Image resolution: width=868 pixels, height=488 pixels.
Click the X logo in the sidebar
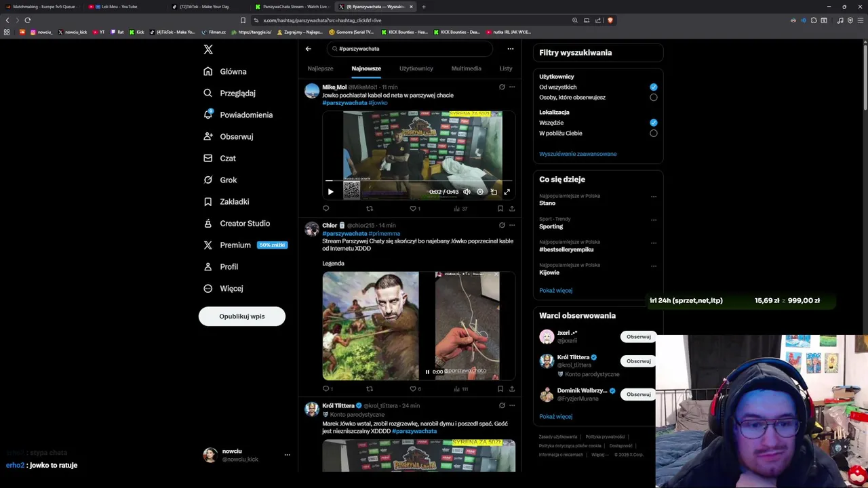[208, 49]
